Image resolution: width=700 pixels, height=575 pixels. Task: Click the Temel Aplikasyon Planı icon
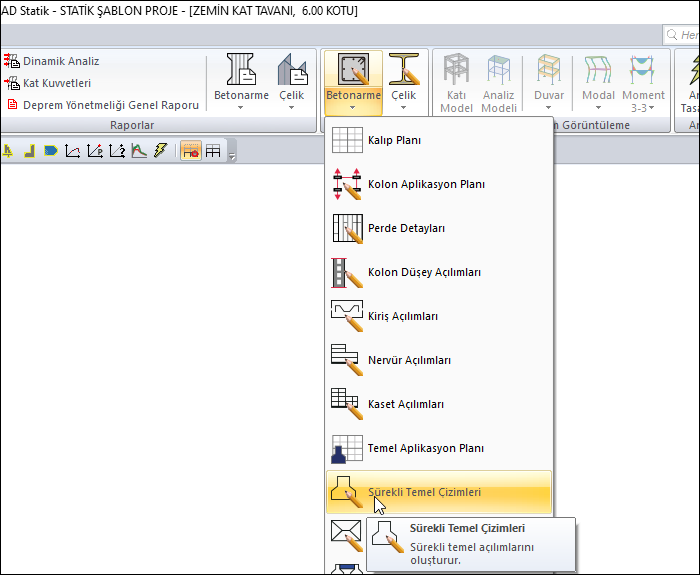[x=346, y=448]
